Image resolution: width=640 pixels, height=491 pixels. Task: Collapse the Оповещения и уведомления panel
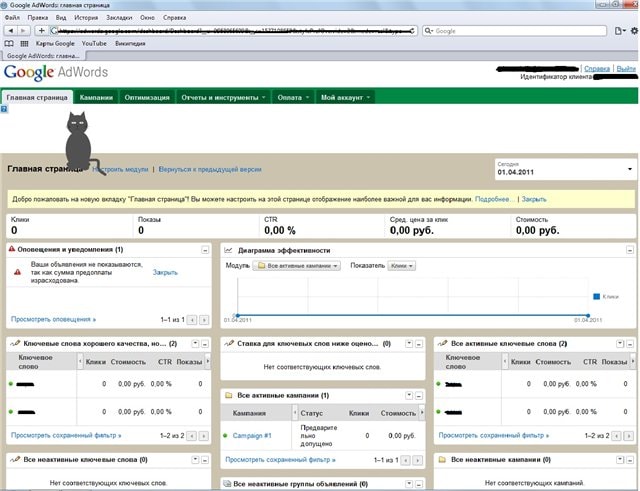point(205,250)
